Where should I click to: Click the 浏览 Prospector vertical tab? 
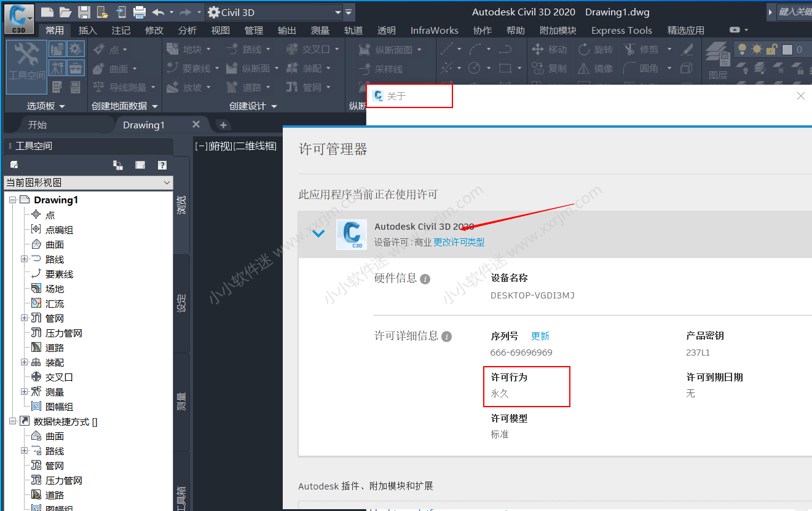pos(181,205)
